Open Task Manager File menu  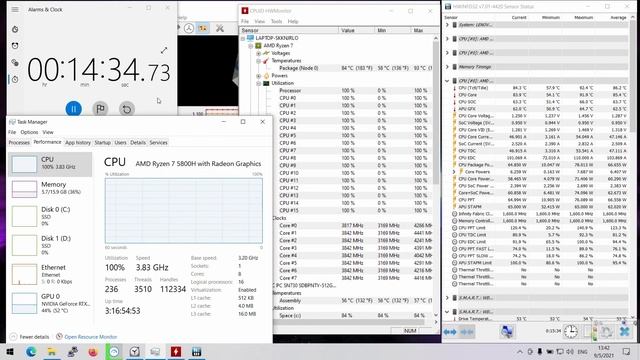coord(12,132)
